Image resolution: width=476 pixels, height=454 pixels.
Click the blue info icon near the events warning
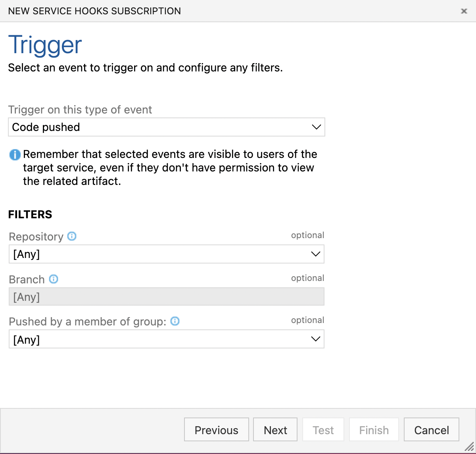click(x=14, y=155)
